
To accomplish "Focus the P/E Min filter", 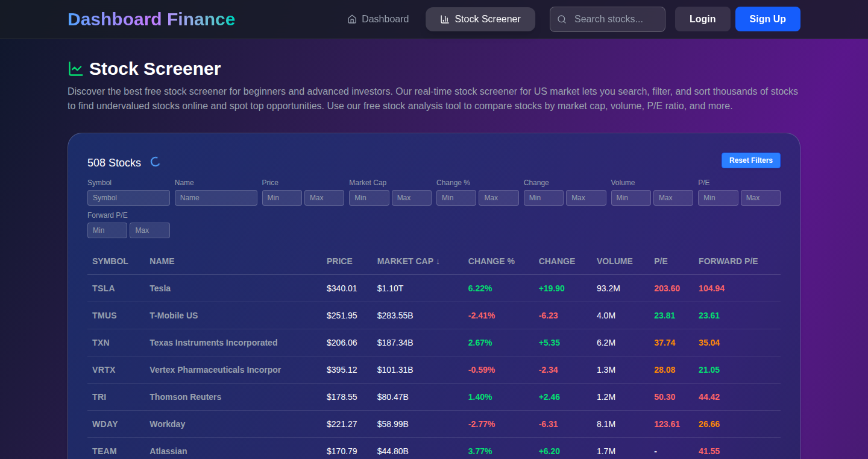I will 718,198.
